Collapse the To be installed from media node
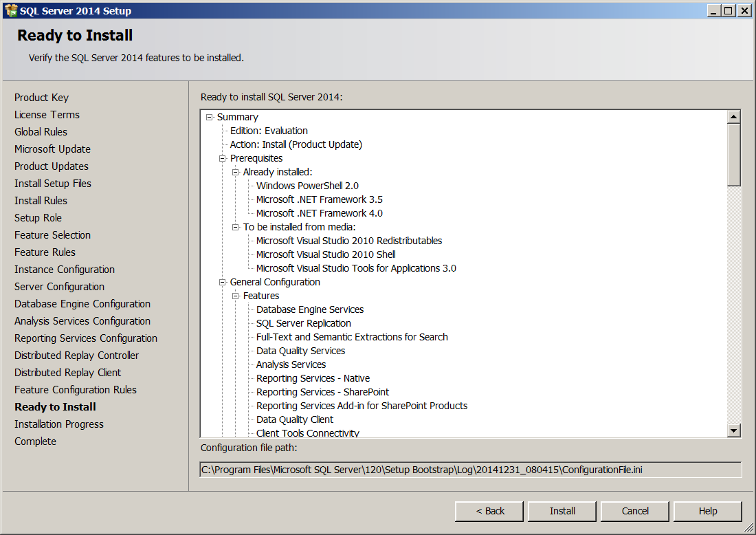The height and width of the screenshot is (535, 756). tap(235, 227)
